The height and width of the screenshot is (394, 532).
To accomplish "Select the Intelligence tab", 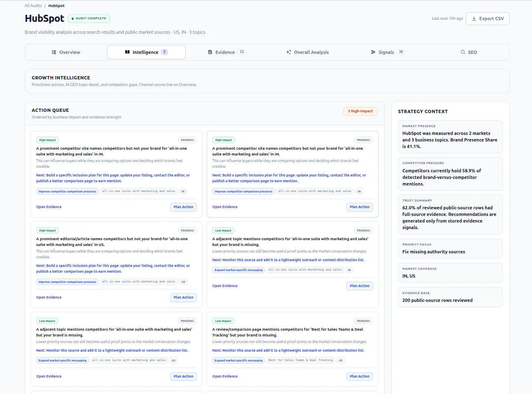I will click(x=146, y=52).
